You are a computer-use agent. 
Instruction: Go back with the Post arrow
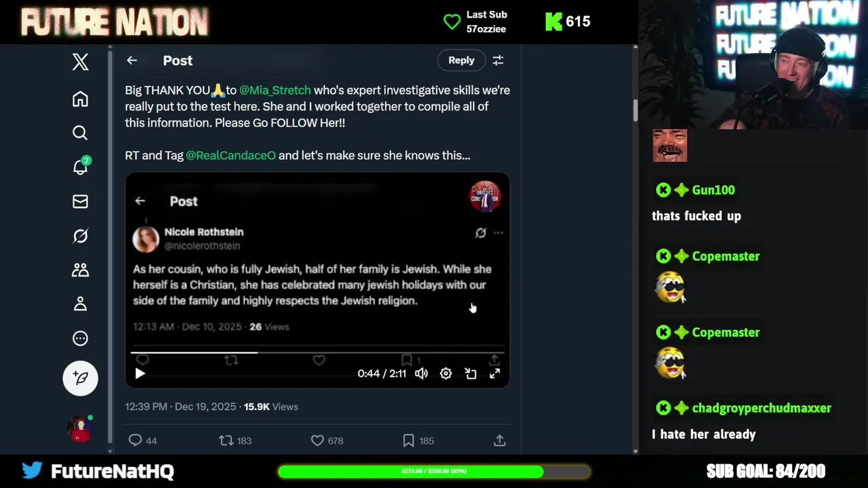pyautogui.click(x=132, y=60)
